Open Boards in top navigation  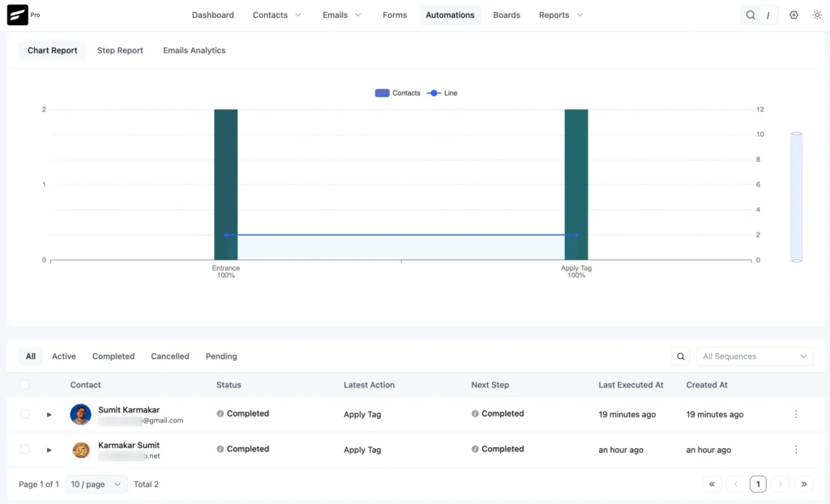[x=507, y=15]
